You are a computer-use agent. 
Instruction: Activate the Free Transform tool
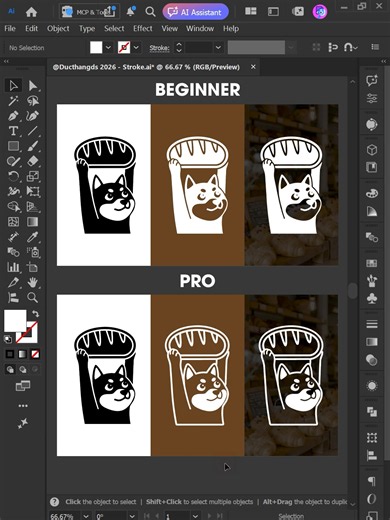[x=33, y=191]
